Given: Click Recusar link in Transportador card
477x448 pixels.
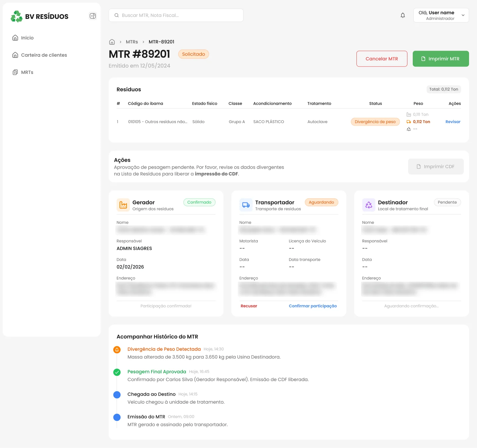Looking at the screenshot, I should tap(249, 306).
